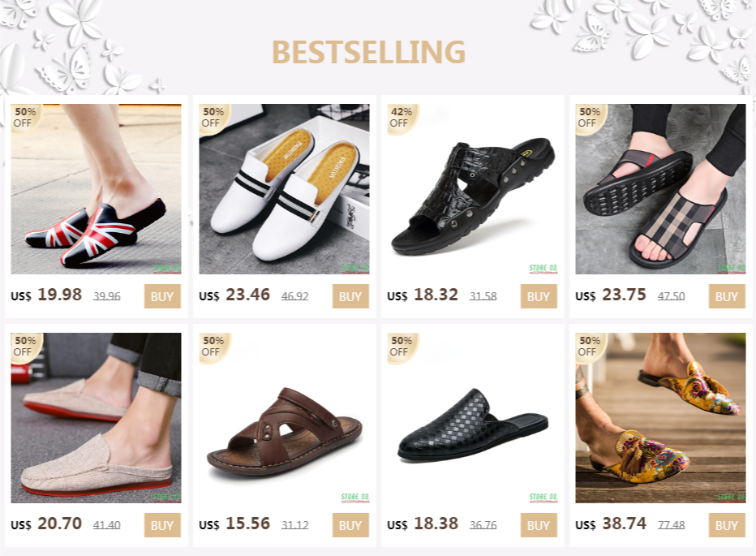This screenshot has height=556, width=756.
Task: Click BUY for the US$ 19.98 shoe
Action: pyautogui.click(x=162, y=296)
